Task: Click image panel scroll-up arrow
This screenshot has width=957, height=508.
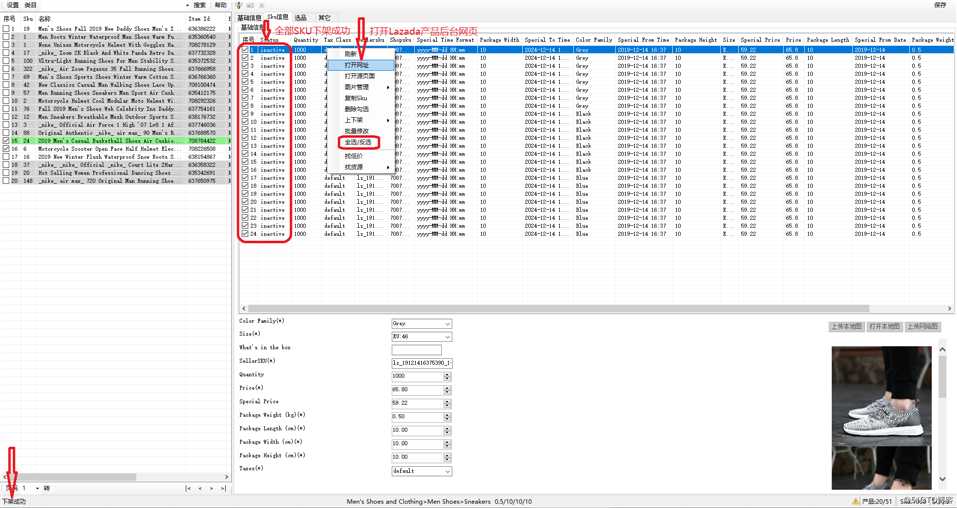Action: point(942,350)
